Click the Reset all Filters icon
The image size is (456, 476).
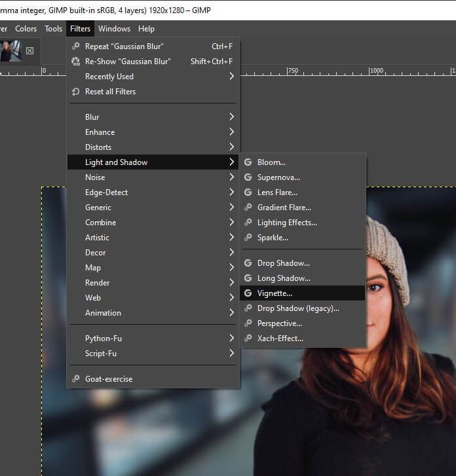click(x=76, y=92)
